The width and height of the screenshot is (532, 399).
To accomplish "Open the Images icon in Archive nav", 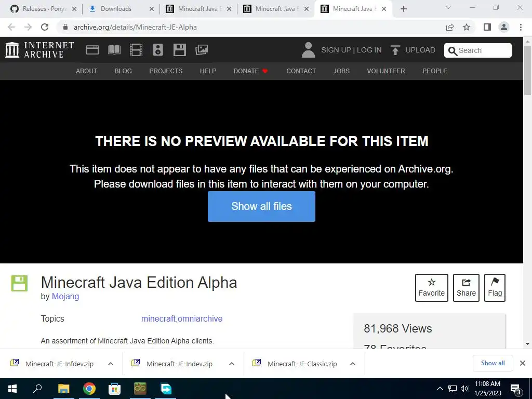I will point(202,50).
